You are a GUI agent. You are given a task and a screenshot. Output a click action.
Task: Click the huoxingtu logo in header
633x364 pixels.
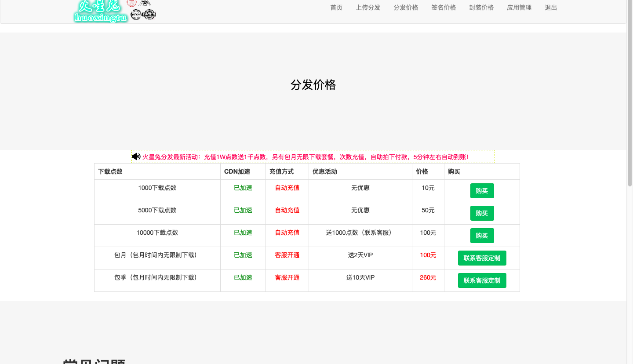coord(101,11)
